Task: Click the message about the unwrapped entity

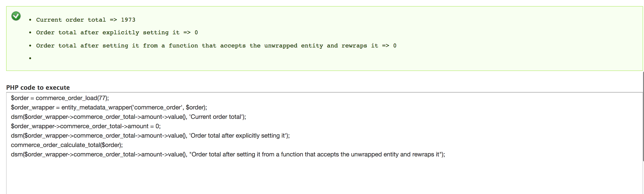Action: click(216, 46)
